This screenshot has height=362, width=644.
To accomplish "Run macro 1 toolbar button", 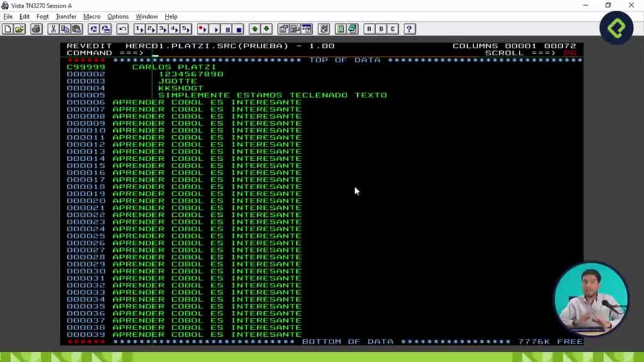I will [139, 29].
